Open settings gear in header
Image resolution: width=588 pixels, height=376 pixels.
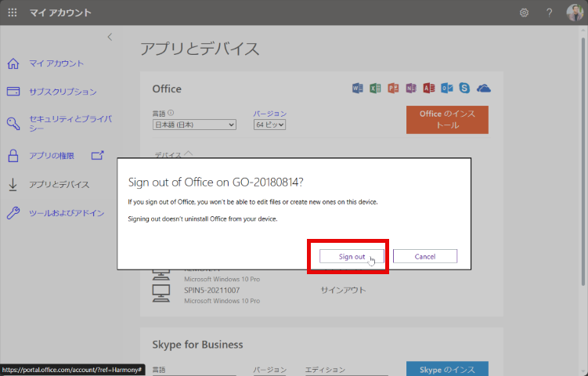click(x=524, y=13)
